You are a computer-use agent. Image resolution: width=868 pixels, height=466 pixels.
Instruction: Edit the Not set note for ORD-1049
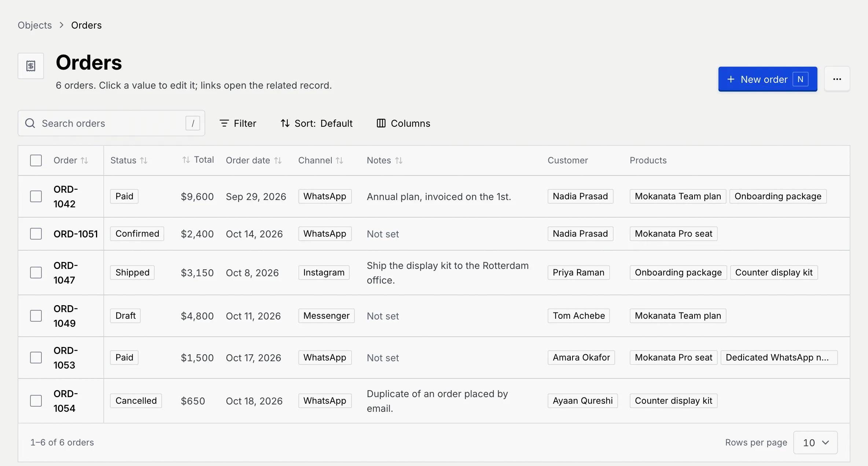[383, 316]
